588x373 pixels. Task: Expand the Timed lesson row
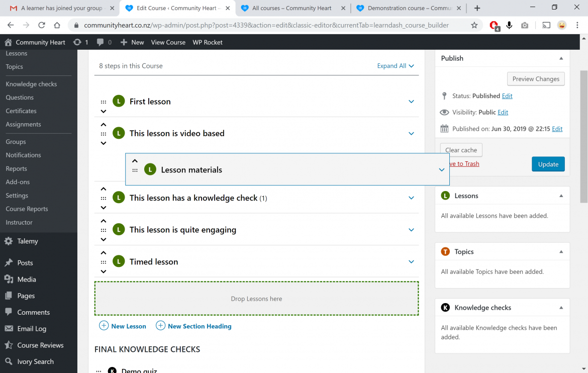tap(412, 262)
